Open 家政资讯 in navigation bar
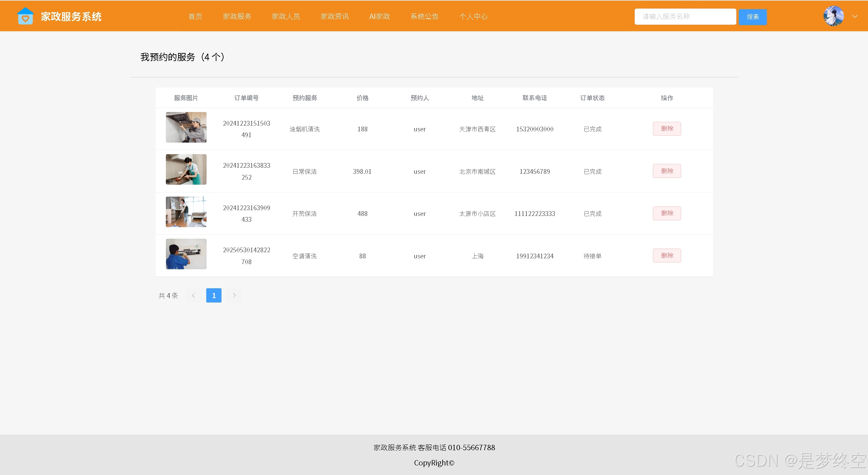The image size is (868, 475). [x=335, y=16]
